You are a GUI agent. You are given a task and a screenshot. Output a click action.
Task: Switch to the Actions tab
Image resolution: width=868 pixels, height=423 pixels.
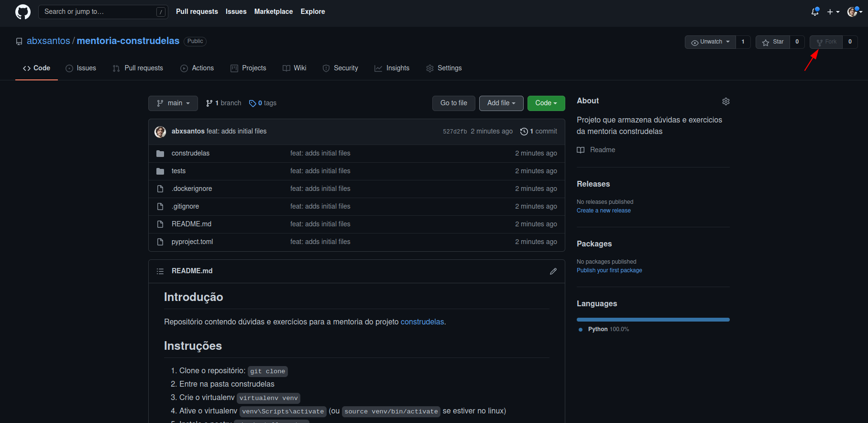(197, 68)
